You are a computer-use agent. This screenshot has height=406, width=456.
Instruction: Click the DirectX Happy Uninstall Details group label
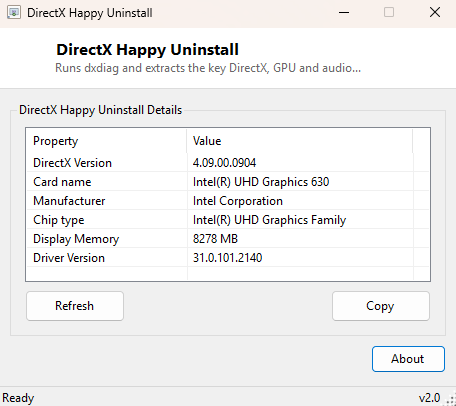pos(100,110)
